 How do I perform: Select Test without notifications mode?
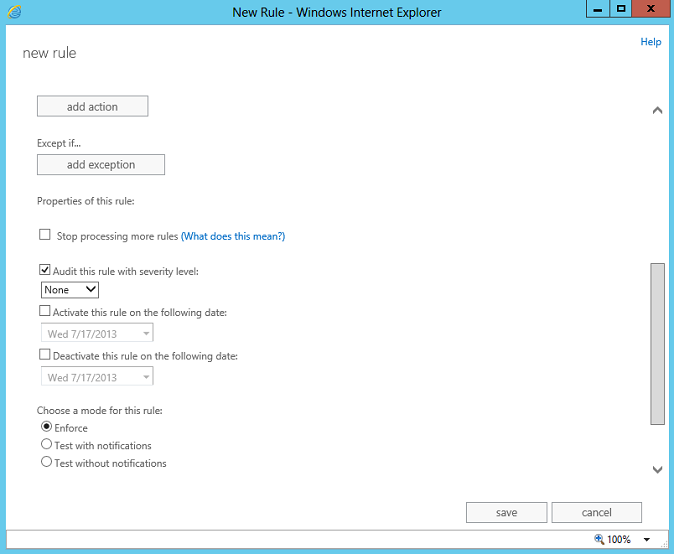(46, 462)
